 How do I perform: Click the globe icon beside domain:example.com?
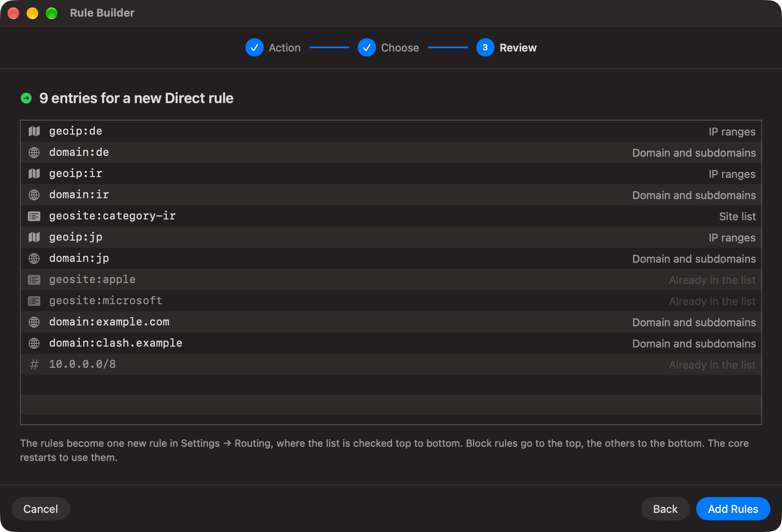[x=34, y=322]
